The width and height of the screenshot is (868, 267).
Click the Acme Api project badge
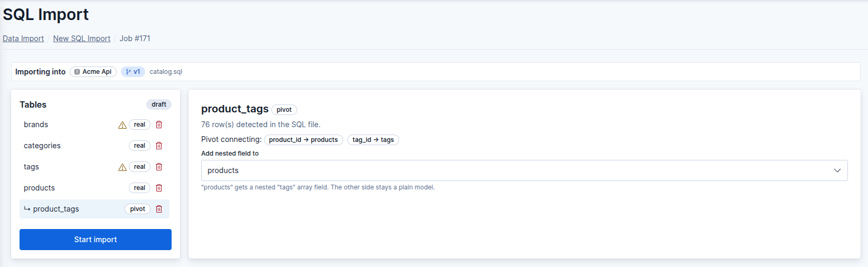93,72
